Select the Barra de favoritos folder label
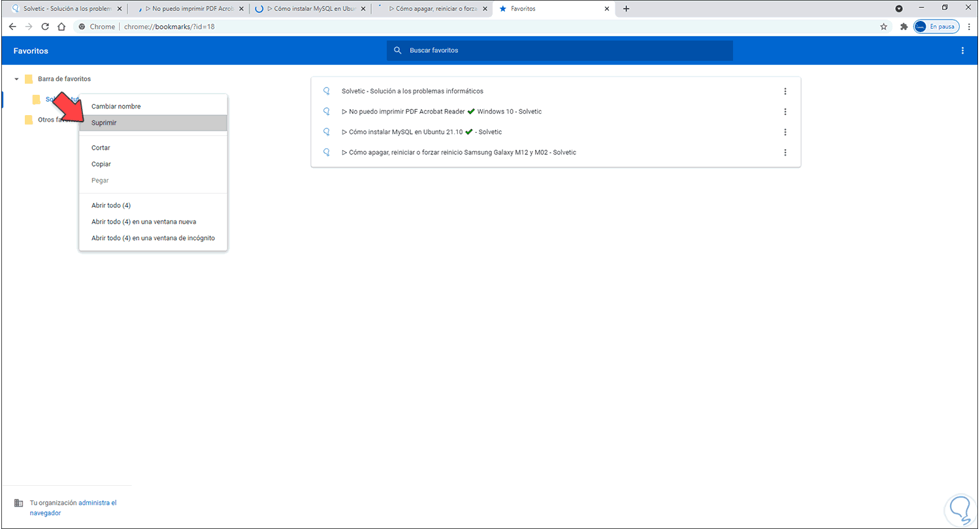 tap(64, 79)
